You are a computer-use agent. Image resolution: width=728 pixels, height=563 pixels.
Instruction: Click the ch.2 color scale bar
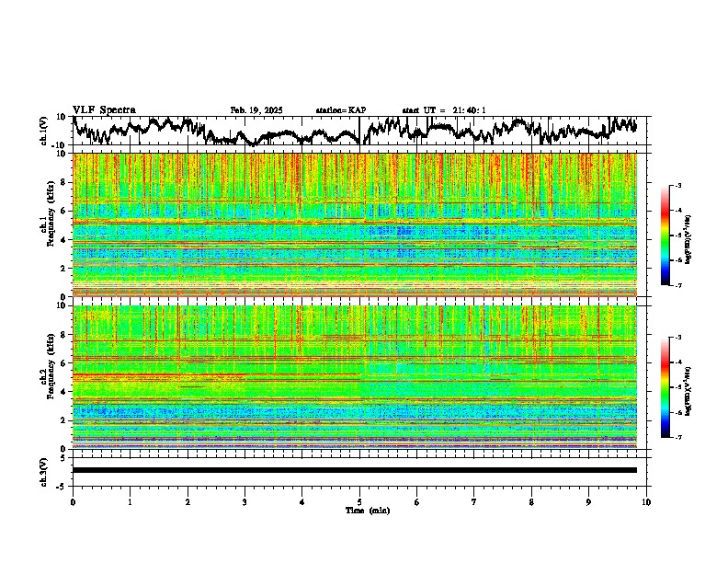click(665, 387)
